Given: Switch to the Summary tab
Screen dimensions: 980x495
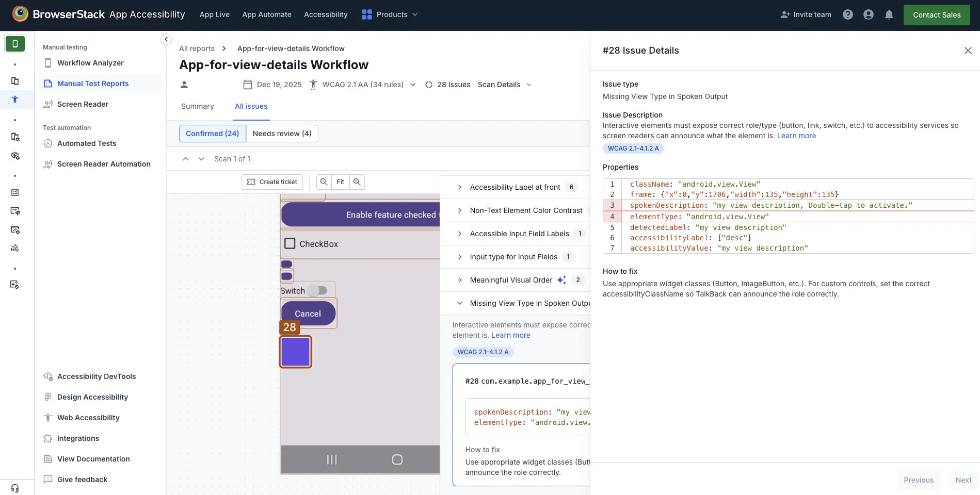Looking at the screenshot, I should pyautogui.click(x=197, y=106).
